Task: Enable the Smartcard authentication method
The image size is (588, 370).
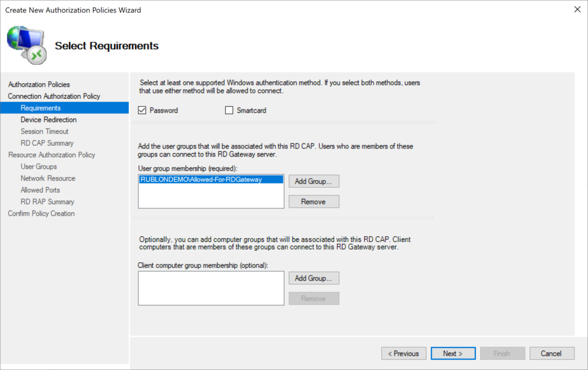Action: click(229, 110)
